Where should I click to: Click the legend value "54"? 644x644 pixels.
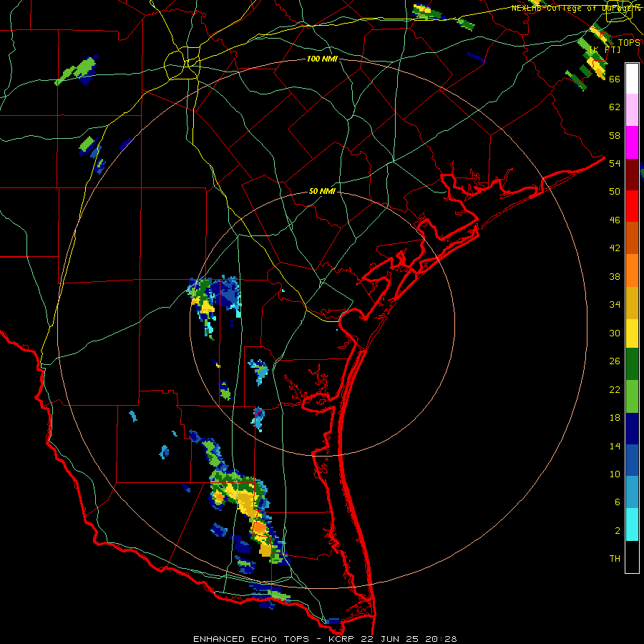point(615,163)
